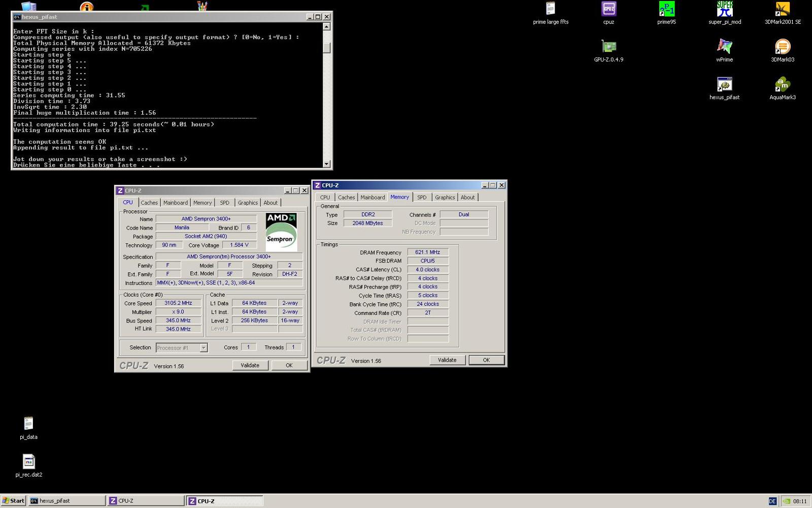Click the Multiplier x 9.0 value

click(x=178, y=312)
